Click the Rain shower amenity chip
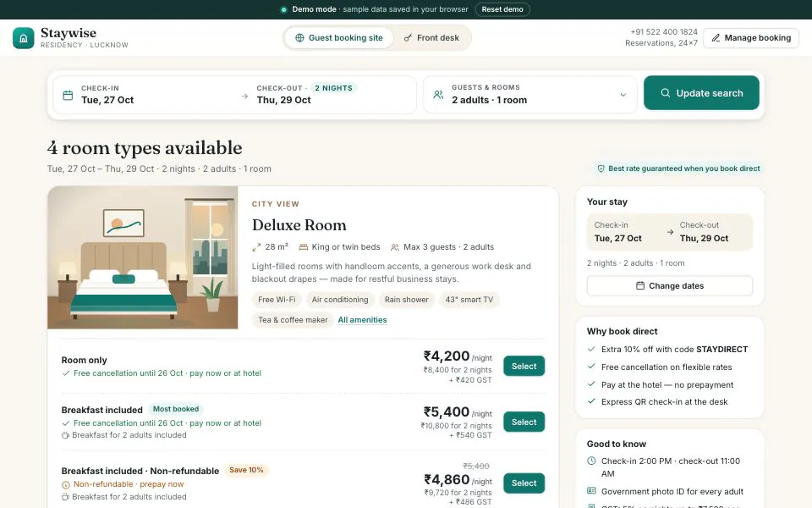This screenshot has width=812, height=508. click(407, 300)
